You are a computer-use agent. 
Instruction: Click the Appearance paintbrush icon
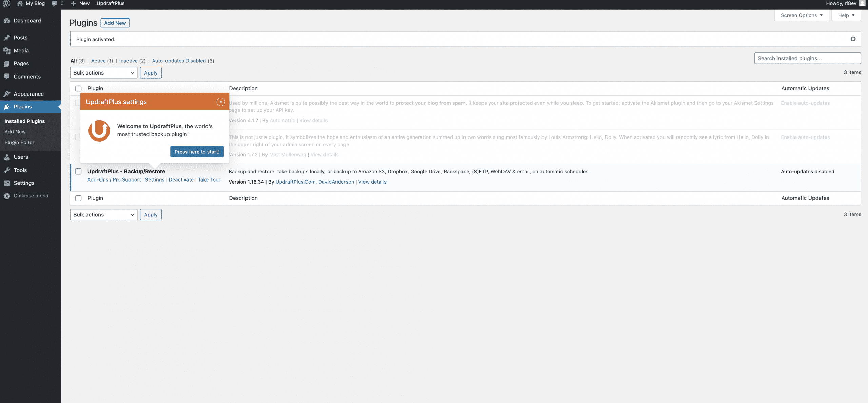coord(7,94)
